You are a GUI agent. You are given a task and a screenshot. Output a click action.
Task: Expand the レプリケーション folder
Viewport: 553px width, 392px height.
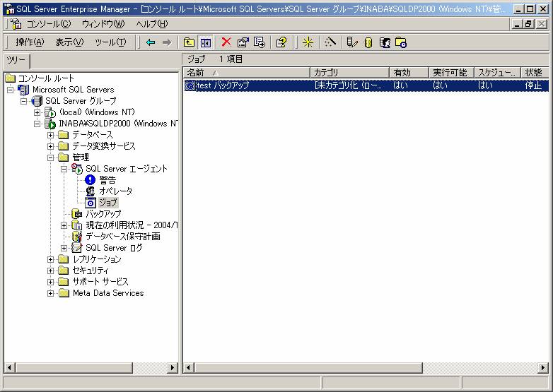[50, 260]
